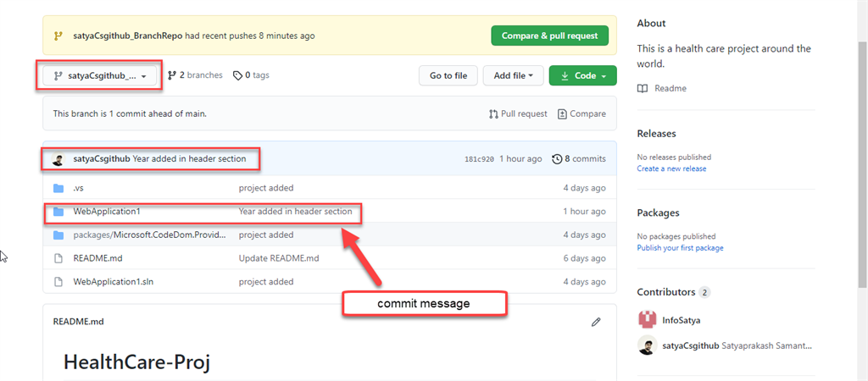Click the .vs folder icon

(58, 188)
